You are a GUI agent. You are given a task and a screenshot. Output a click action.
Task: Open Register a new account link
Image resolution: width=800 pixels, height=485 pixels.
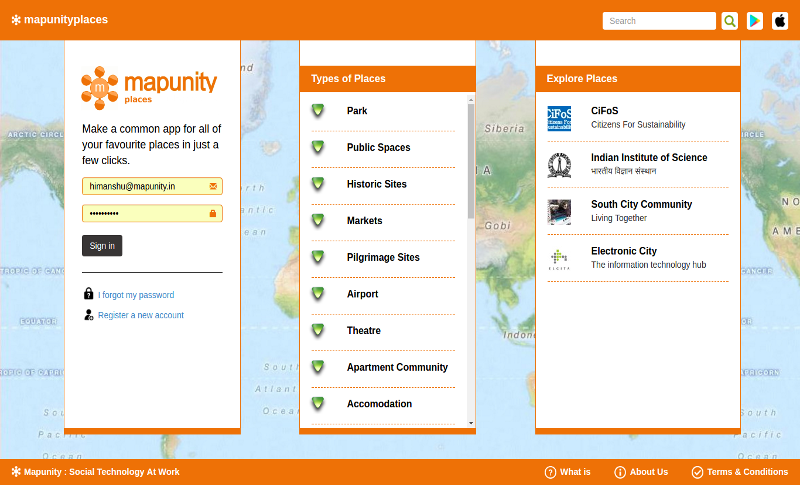tap(141, 315)
